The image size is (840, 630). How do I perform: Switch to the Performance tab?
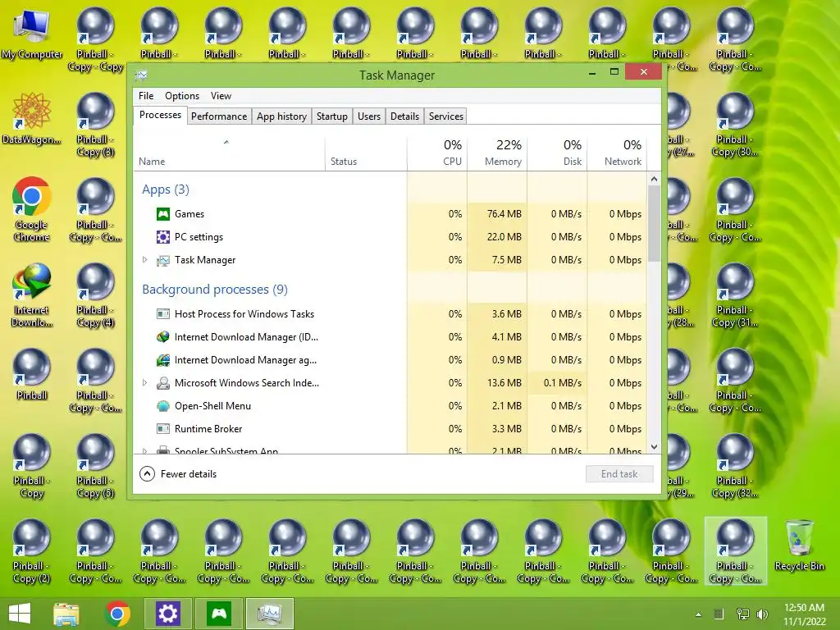[219, 116]
